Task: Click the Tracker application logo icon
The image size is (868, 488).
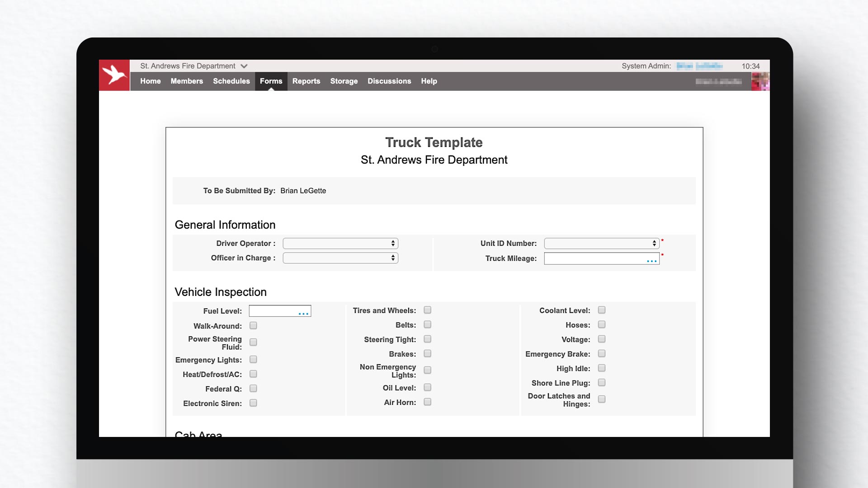Action: pos(114,75)
